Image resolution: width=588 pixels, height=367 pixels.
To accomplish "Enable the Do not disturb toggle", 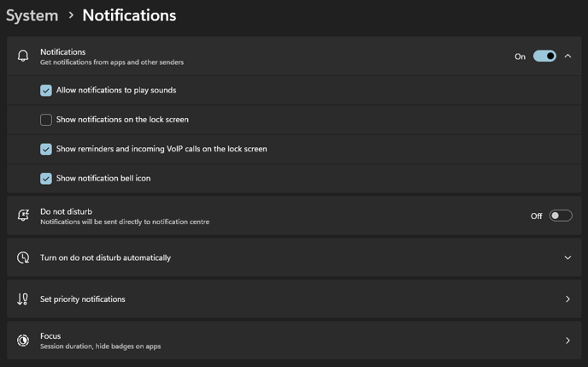I will coord(561,216).
